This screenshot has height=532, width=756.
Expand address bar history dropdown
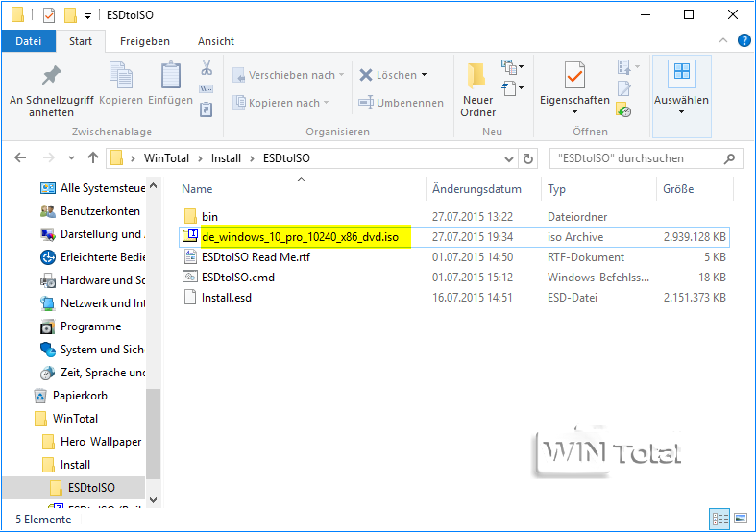pos(509,158)
